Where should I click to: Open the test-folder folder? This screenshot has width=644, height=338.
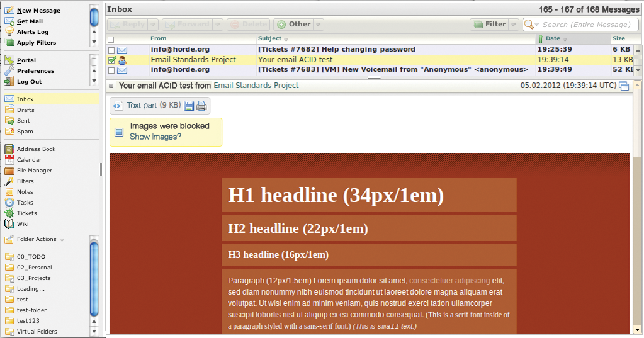pyautogui.click(x=31, y=310)
